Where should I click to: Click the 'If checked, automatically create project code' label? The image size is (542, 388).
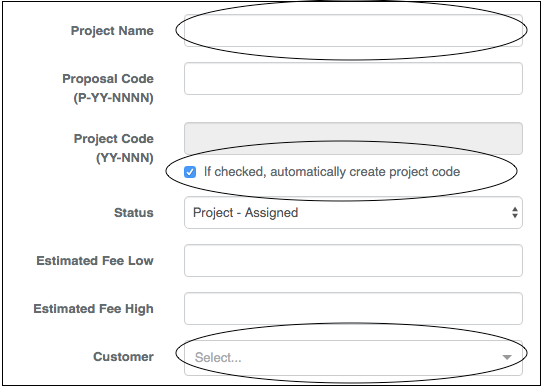(332, 172)
